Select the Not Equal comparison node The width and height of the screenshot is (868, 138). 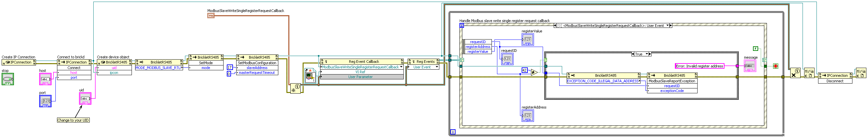point(534,72)
